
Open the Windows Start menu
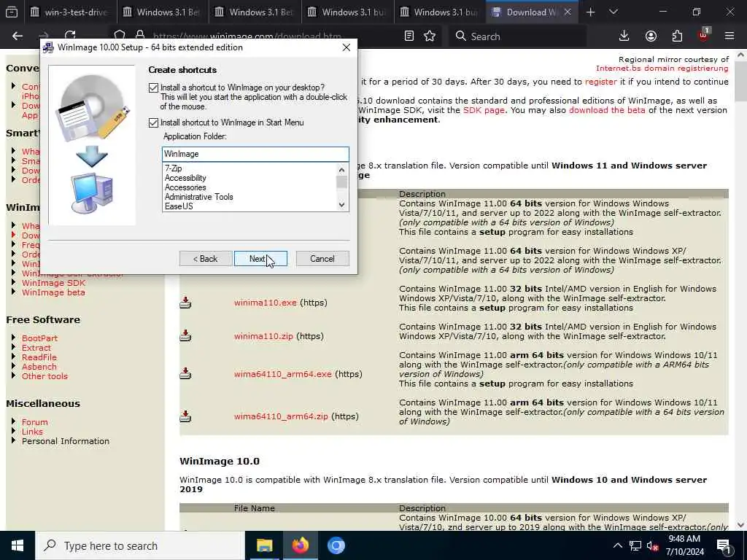pos(18,545)
